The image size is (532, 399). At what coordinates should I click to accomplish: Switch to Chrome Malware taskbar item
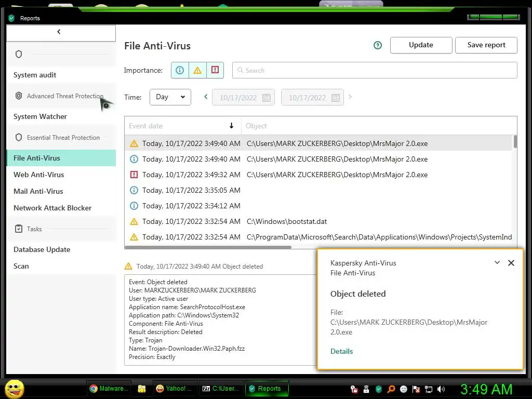[x=109, y=389]
